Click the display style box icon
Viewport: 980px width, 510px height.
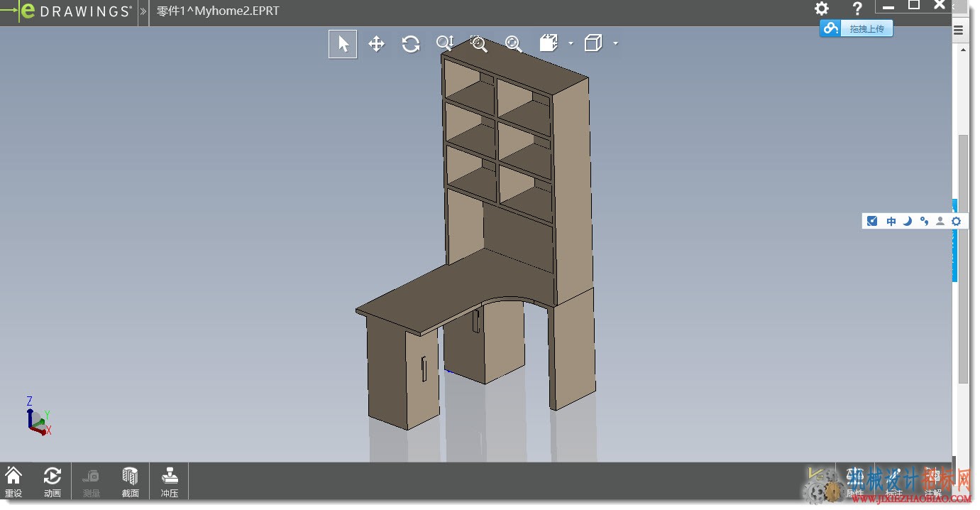(593, 43)
